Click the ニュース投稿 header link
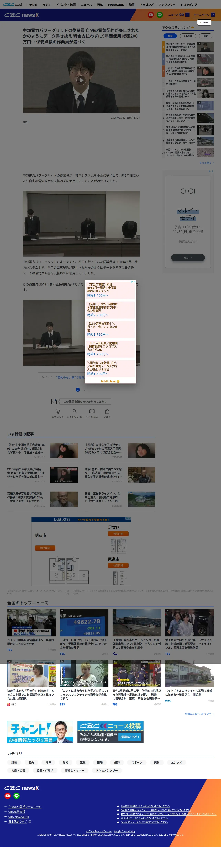Viewport: 221px width, 868px height. click(176, 15)
